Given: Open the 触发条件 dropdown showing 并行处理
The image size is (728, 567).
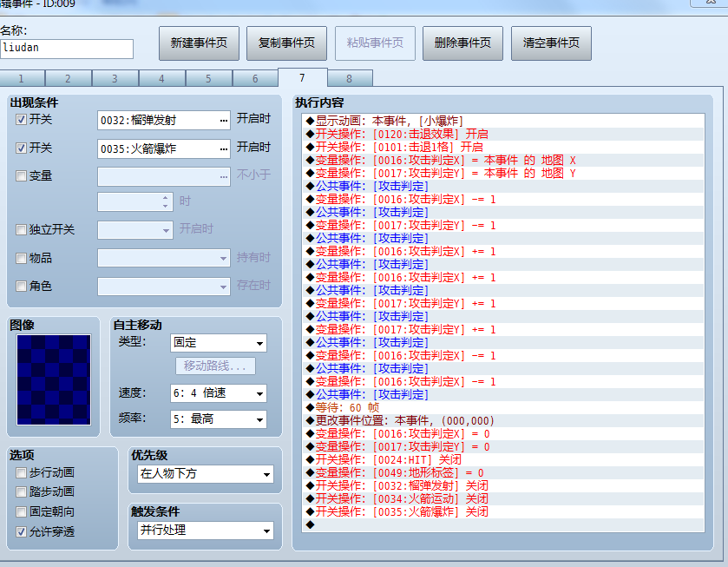Looking at the screenshot, I should 206,531.
